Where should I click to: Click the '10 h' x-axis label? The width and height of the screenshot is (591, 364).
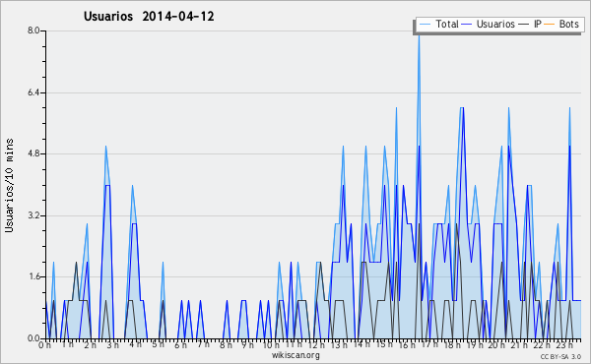click(x=271, y=345)
